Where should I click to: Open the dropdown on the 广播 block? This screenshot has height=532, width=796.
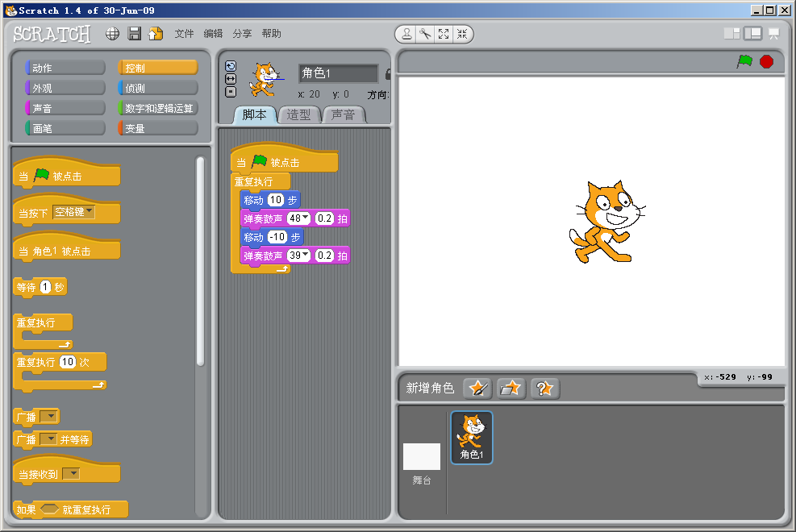tap(49, 417)
